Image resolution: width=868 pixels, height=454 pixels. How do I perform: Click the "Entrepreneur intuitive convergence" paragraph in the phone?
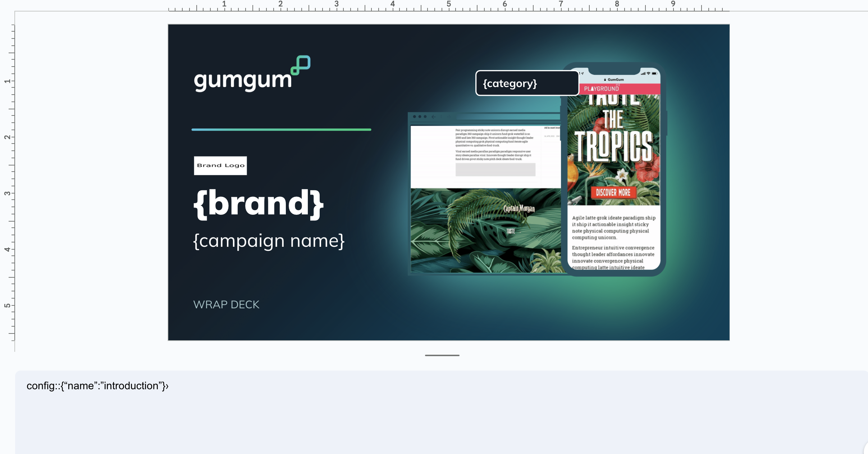coord(613,258)
